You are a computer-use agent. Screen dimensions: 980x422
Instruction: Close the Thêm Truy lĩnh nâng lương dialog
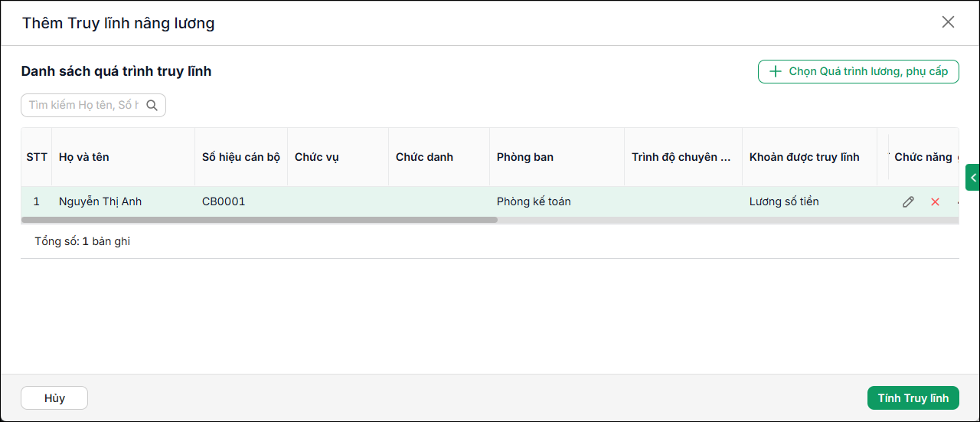(x=948, y=22)
